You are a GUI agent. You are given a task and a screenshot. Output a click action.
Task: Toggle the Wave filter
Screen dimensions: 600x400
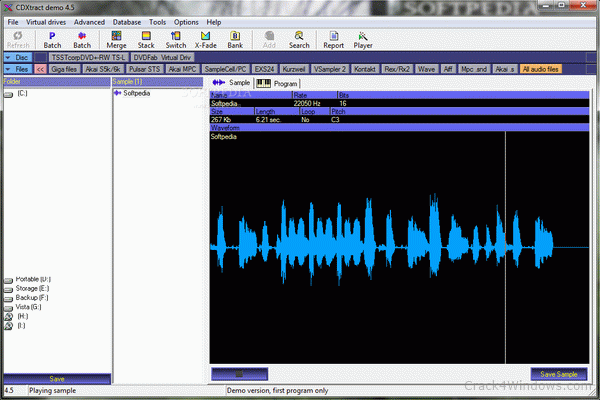point(426,69)
